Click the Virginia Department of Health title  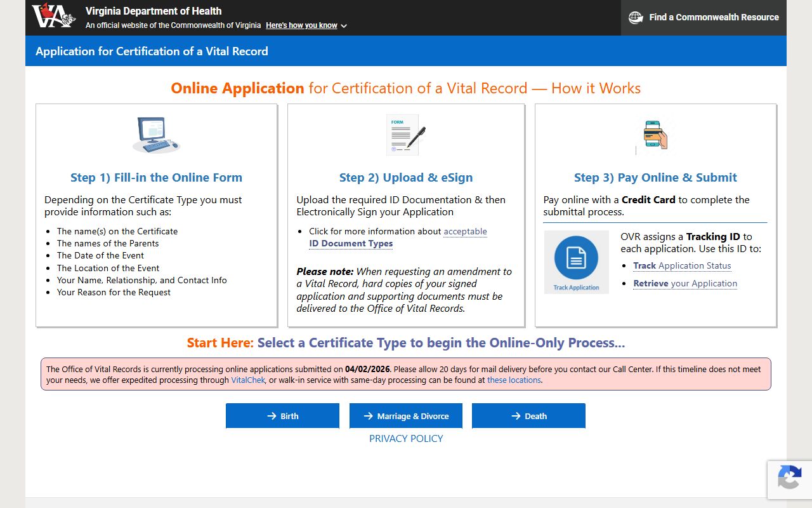coord(154,11)
